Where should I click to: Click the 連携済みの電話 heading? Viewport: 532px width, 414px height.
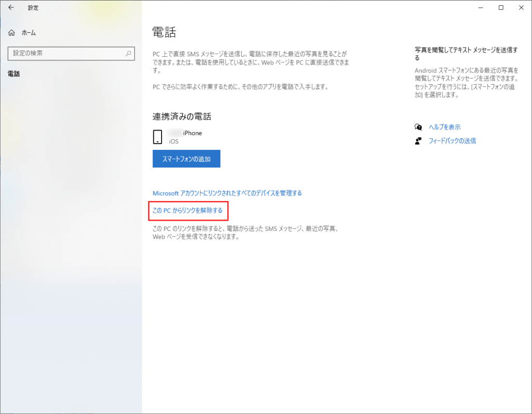coord(182,117)
